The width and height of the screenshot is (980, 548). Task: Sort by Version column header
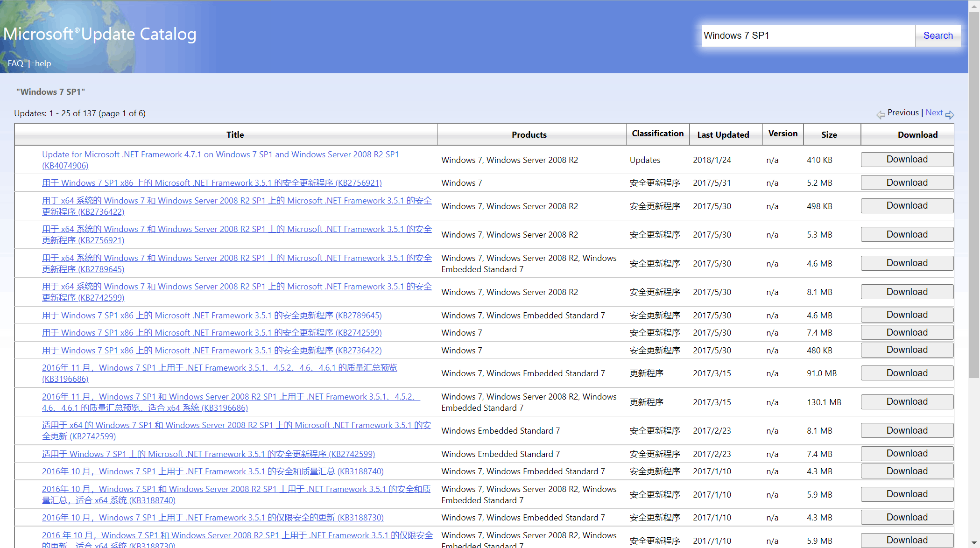[x=783, y=133]
